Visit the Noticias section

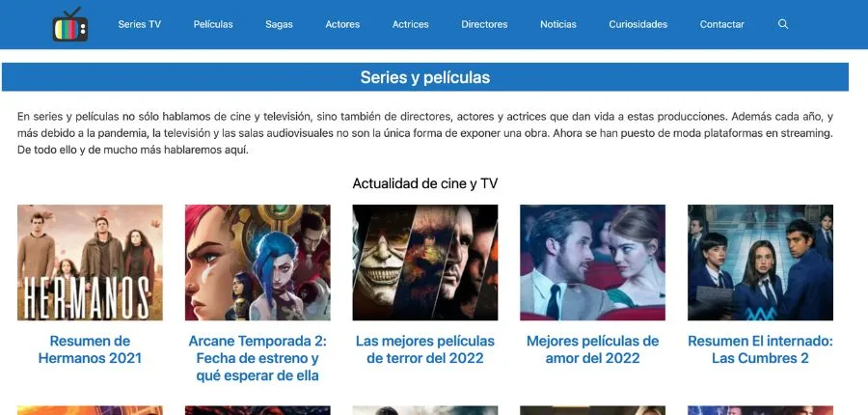[x=558, y=24]
